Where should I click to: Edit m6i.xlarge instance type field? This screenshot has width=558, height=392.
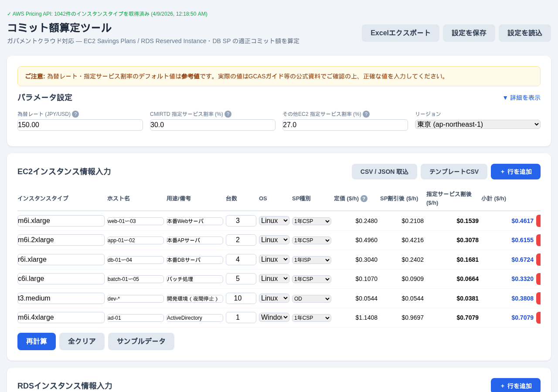(61, 221)
